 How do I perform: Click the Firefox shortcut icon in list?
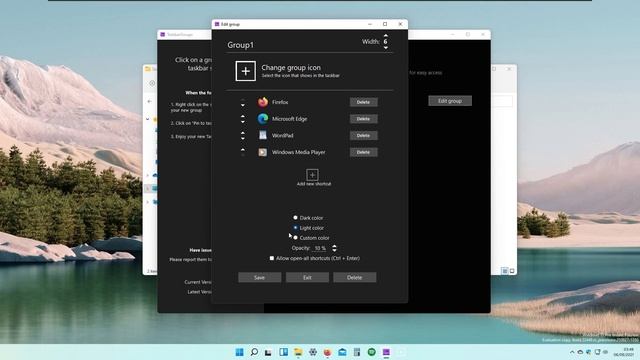[x=263, y=102]
